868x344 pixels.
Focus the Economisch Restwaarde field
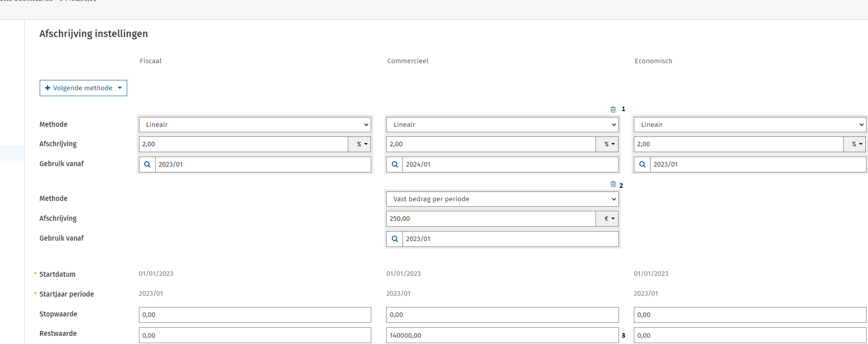[x=750, y=335]
